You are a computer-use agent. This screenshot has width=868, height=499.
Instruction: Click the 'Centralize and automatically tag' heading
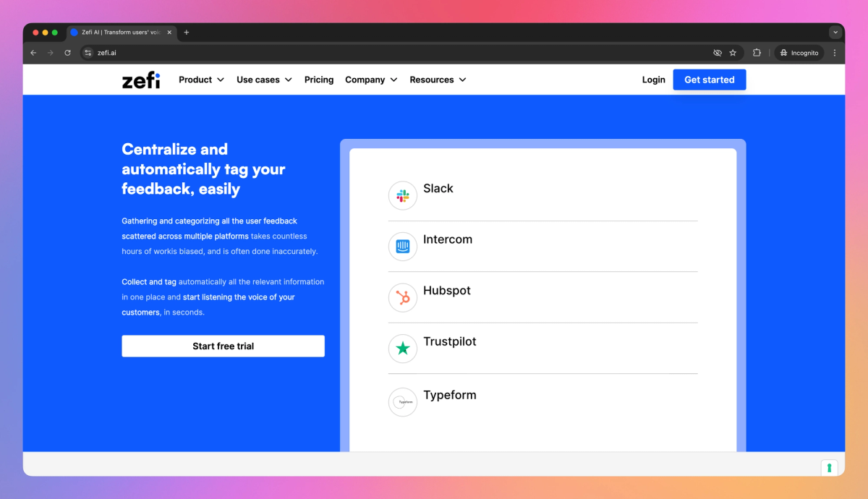[x=203, y=169]
